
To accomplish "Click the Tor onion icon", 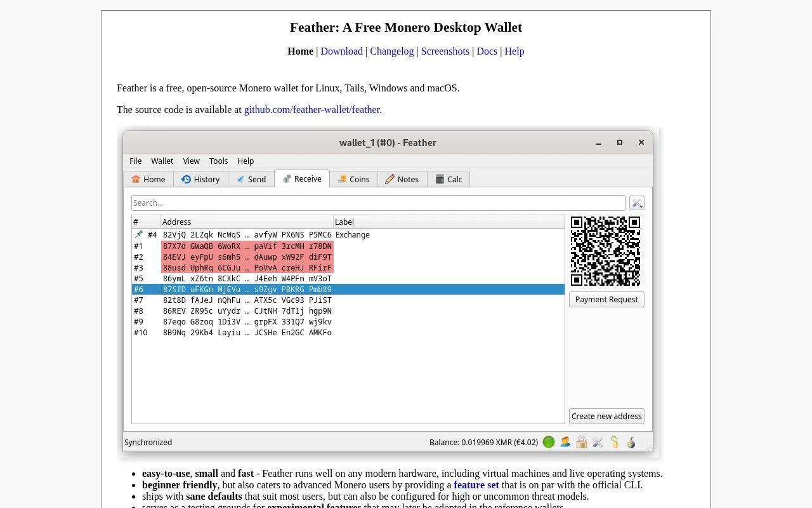I will (631, 442).
